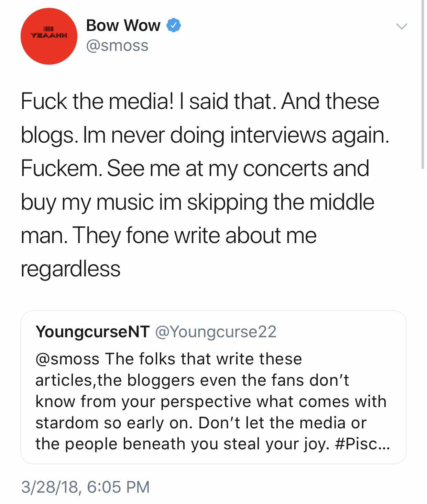427x504 pixels.
Task: Click @smoss handle below Bow Wow
Action: coord(117,46)
